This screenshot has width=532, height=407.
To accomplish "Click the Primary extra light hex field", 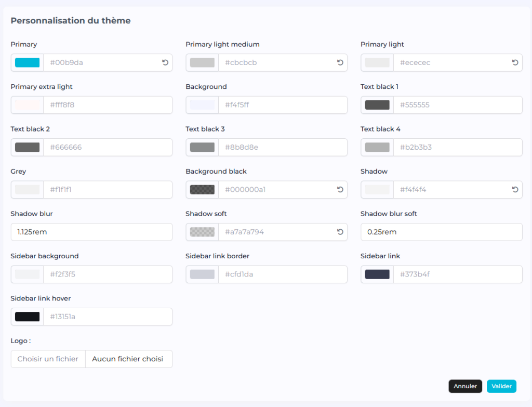I will tap(108, 105).
